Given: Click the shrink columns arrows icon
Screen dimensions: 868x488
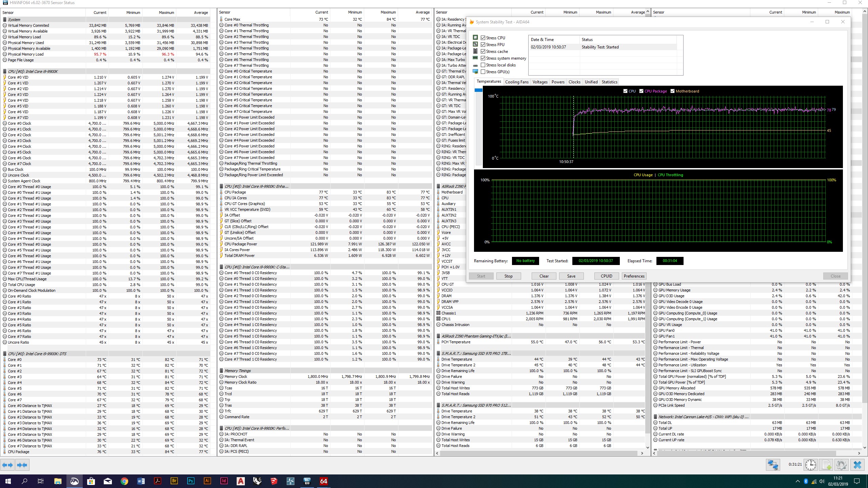Looking at the screenshot, I should (22, 465).
